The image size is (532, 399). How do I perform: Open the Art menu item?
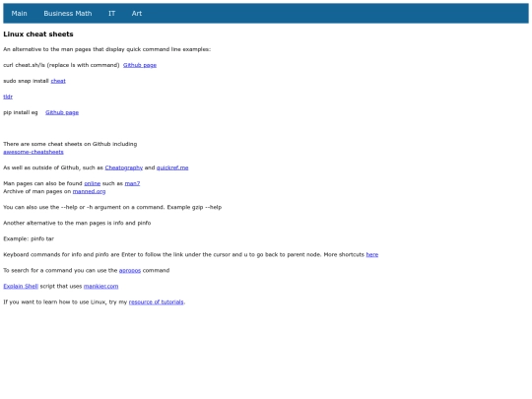click(137, 13)
